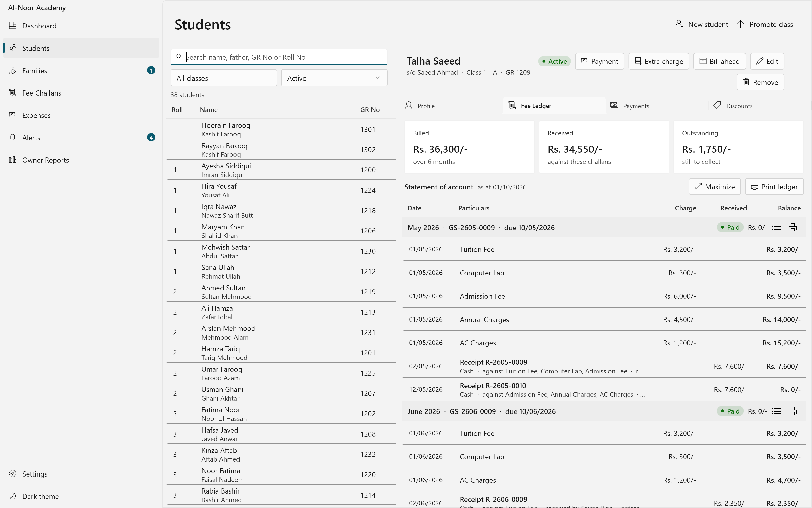Screen dimensions: 812x508
Task: Select student Ali Hamza
Action: point(281,312)
